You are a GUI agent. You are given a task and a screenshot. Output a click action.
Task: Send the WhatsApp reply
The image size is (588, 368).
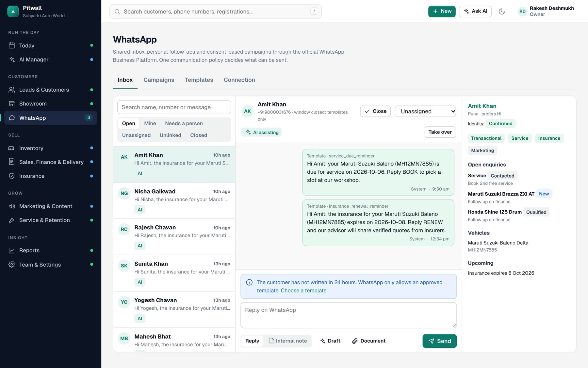[x=439, y=341]
